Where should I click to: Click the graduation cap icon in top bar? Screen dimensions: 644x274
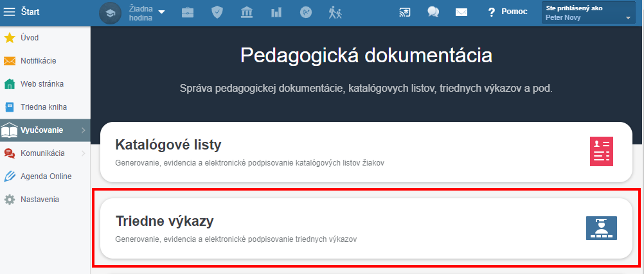(110, 13)
